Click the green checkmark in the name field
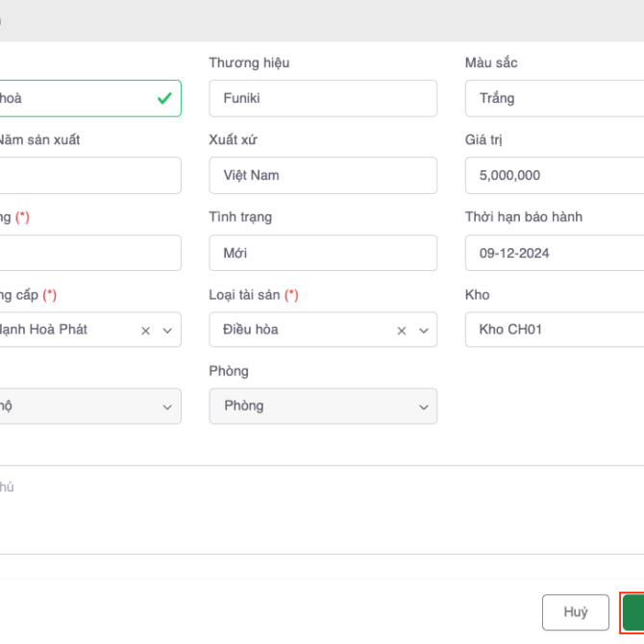Screen dimensions: 644x644 tap(164, 98)
